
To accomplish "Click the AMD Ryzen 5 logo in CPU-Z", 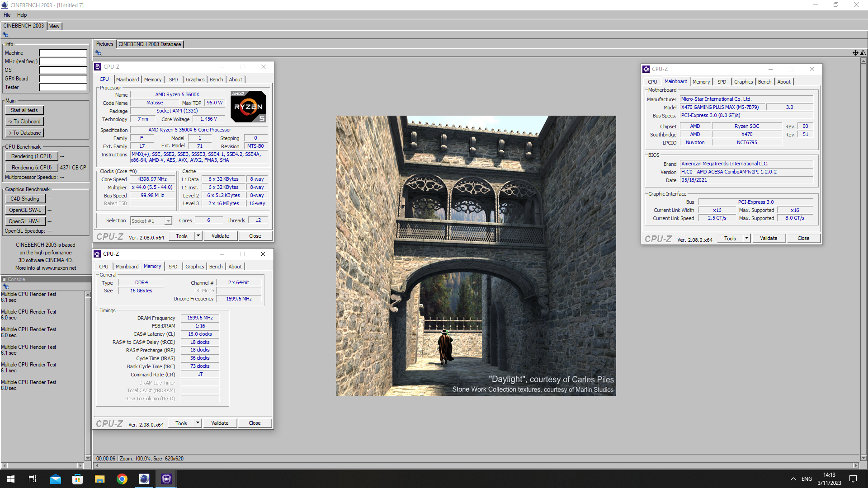I will coord(248,107).
